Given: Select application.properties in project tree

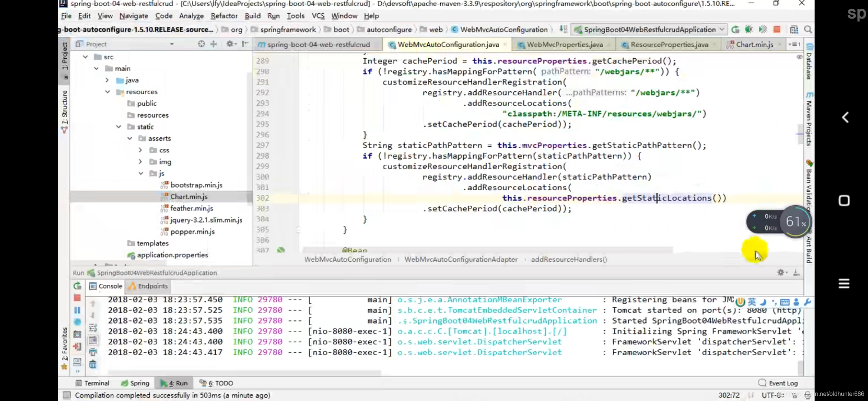Looking at the screenshot, I should point(172,255).
